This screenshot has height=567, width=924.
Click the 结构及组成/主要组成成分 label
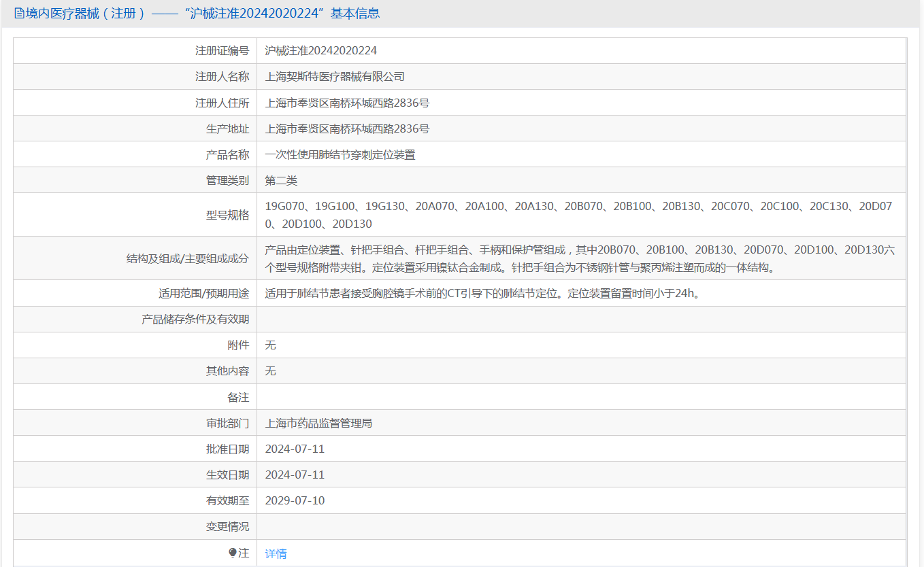coord(188,258)
